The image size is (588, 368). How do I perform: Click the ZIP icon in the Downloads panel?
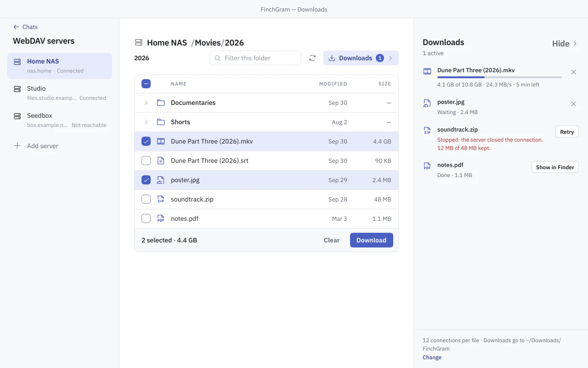tap(427, 131)
